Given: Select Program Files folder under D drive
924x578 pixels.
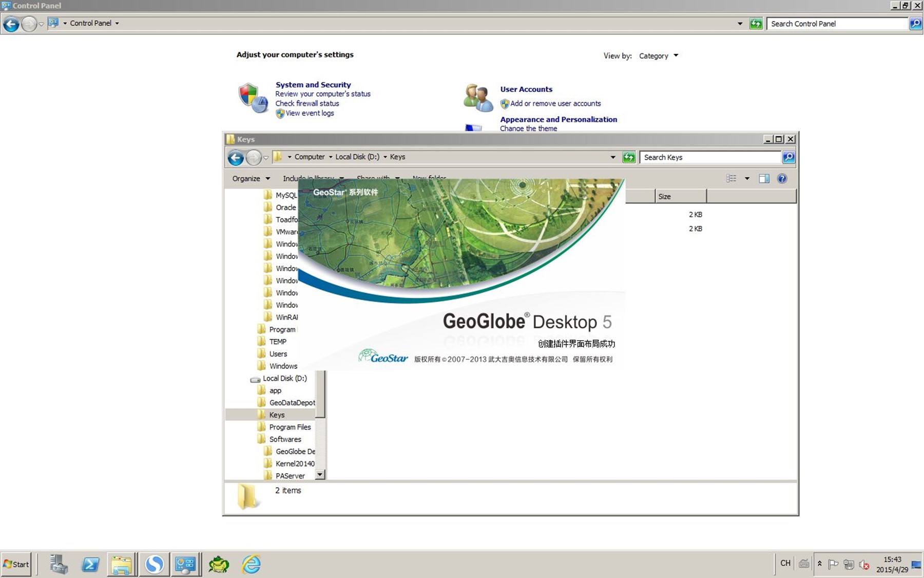Looking at the screenshot, I should pos(290,427).
